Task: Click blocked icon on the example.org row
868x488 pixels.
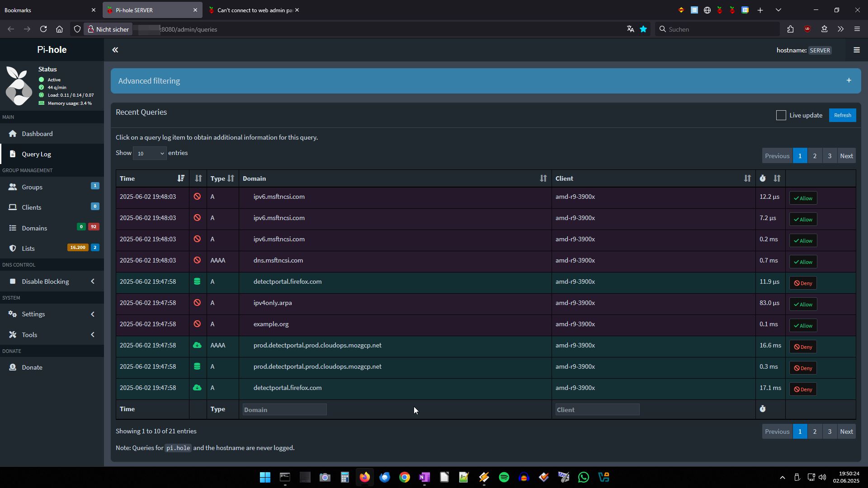Action: click(197, 324)
